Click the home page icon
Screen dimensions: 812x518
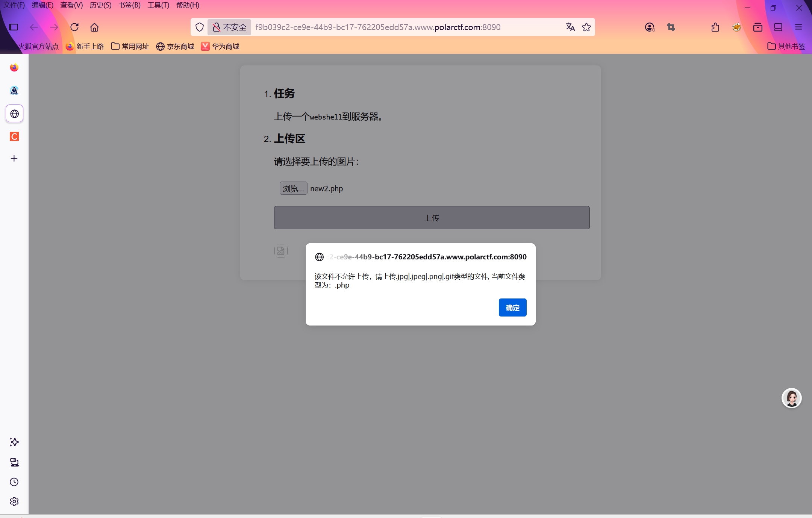pos(94,27)
